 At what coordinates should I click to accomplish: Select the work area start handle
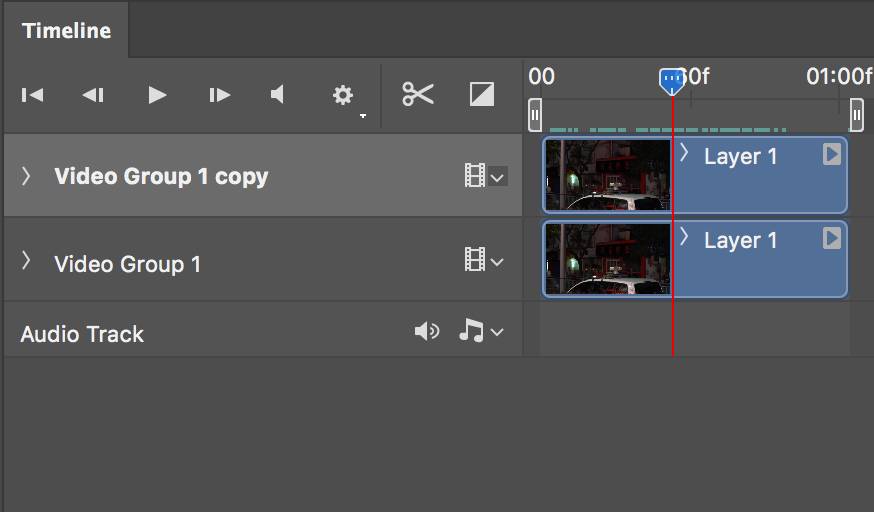pos(535,115)
